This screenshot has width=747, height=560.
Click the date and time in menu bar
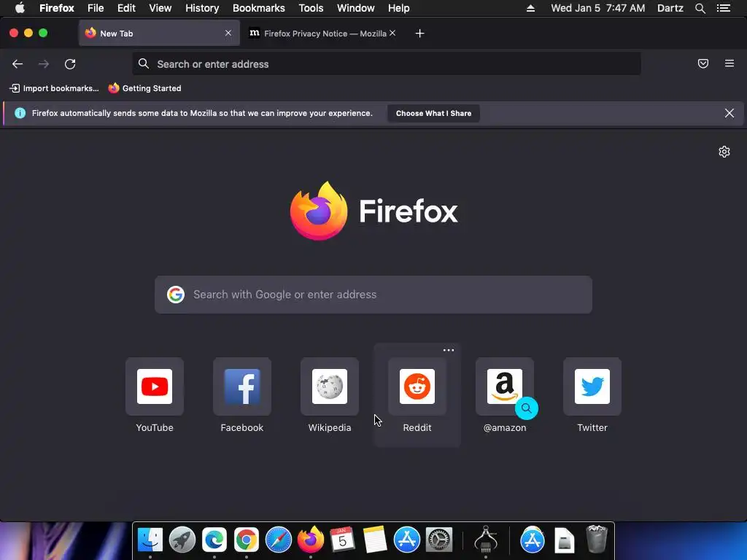tap(598, 8)
